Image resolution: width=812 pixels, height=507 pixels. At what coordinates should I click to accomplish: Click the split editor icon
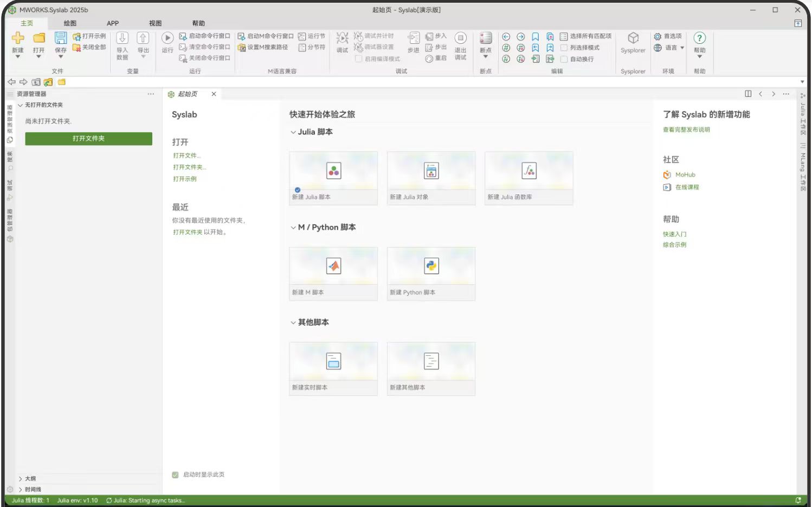pyautogui.click(x=748, y=94)
